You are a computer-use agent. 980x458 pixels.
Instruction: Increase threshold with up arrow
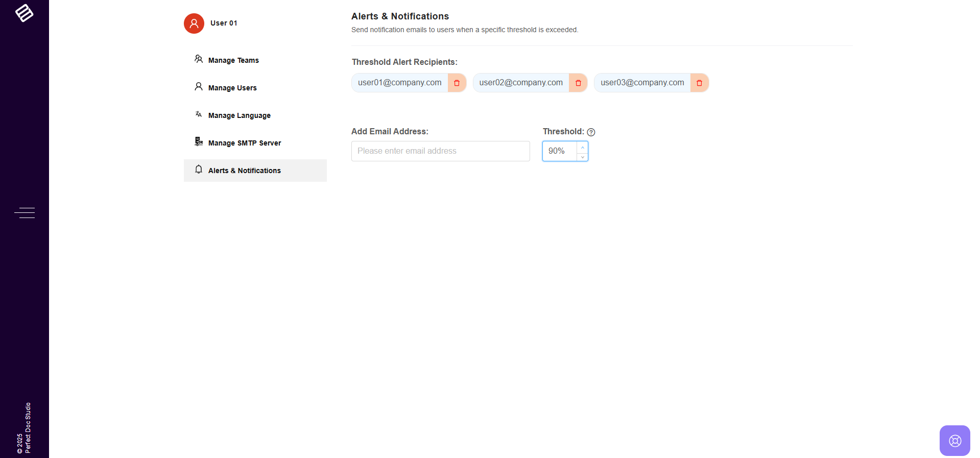tap(583, 147)
